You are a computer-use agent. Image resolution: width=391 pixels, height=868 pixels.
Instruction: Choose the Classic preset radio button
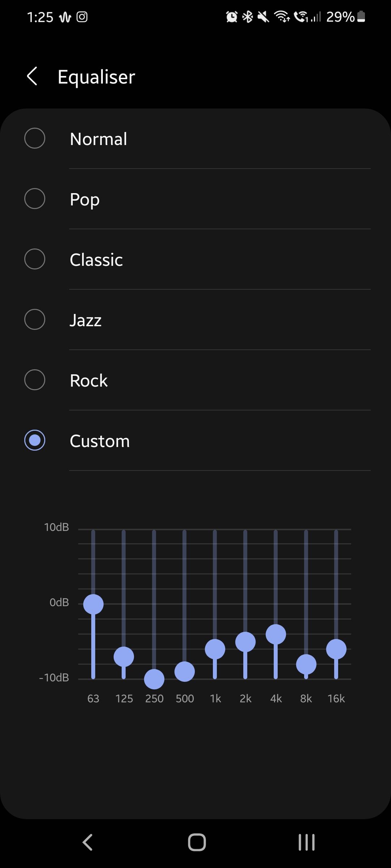(35, 259)
